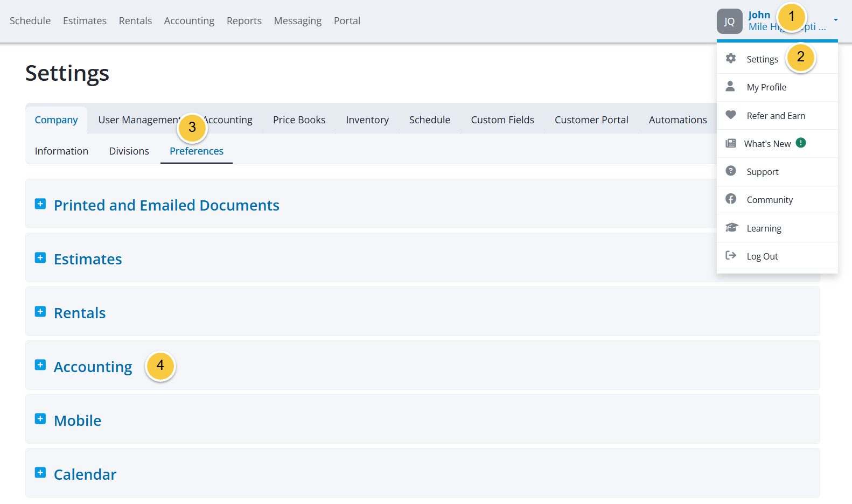
Task: Expand the Rentals section plus icon
Action: (40, 311)
